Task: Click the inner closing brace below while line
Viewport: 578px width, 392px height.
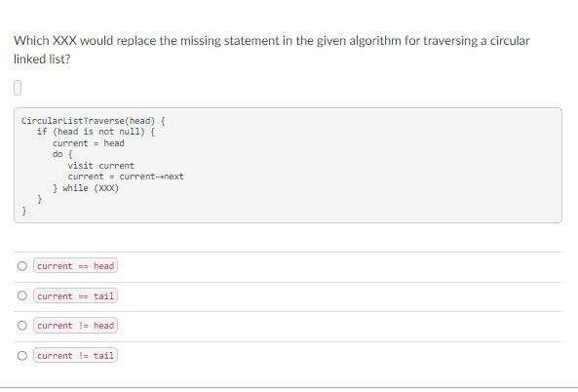Action: (x=40, y=200)
